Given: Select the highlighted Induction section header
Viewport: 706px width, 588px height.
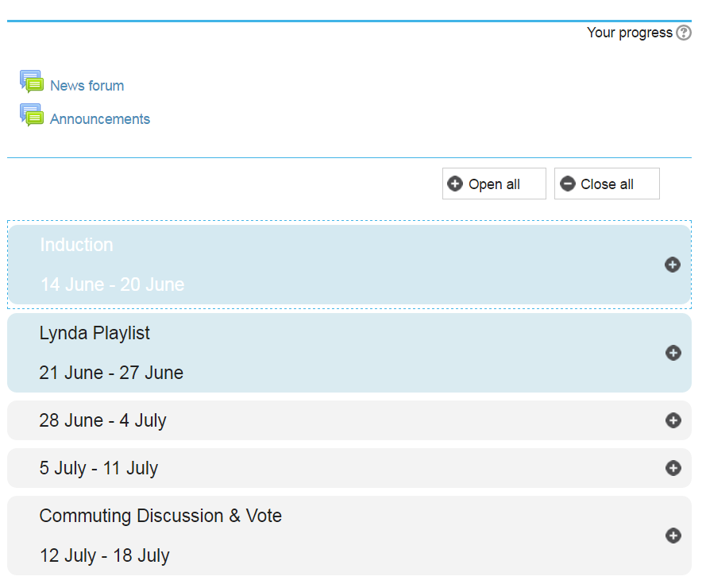Looking at the screenshot, I should coord(76,245).
